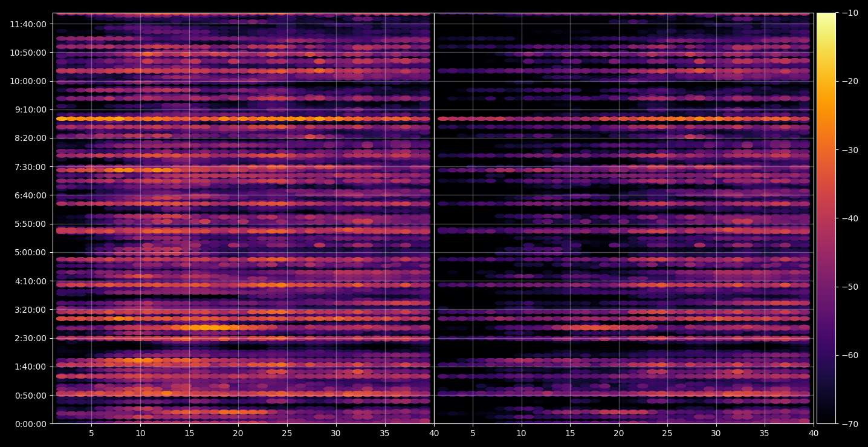
Task: Click x-axis label 10 under the right heatmap
Action: (x=521, y=434)
